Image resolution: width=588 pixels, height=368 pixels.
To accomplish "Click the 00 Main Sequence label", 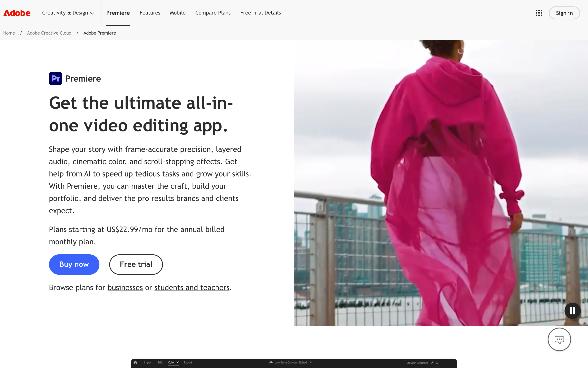I will [417, 363].
